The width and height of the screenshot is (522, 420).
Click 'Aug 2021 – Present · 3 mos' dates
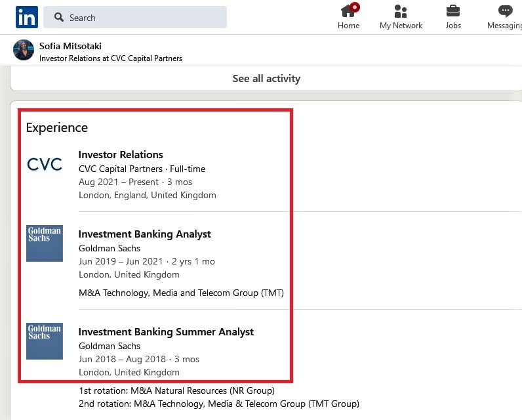135,182
